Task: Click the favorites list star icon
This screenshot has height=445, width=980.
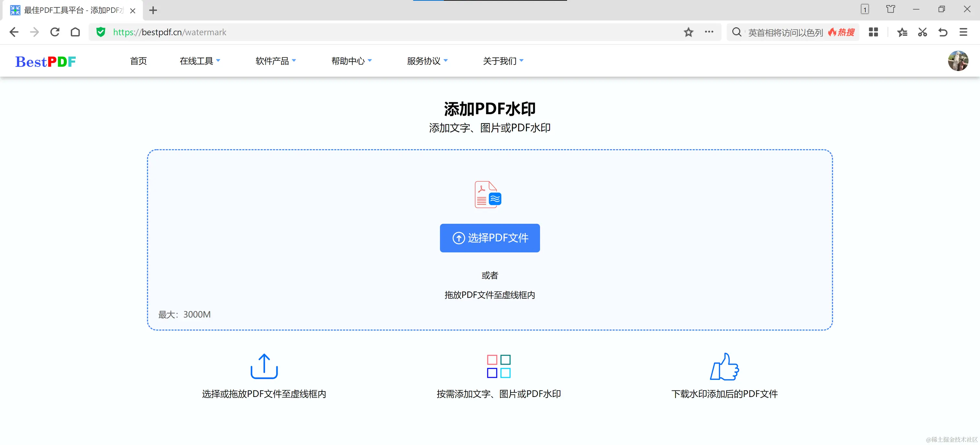Action: click(902, 32)
